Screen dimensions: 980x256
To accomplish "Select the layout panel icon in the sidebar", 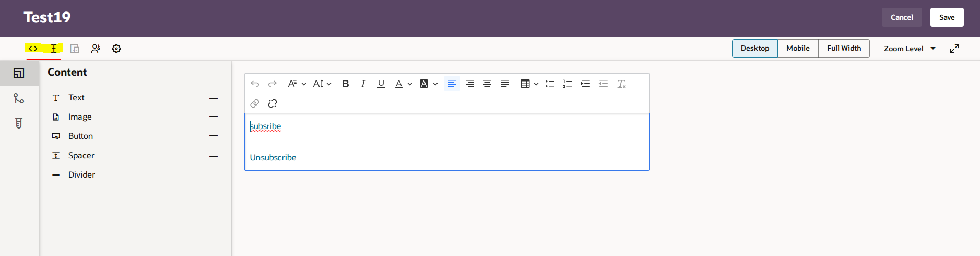I will 19,73.
